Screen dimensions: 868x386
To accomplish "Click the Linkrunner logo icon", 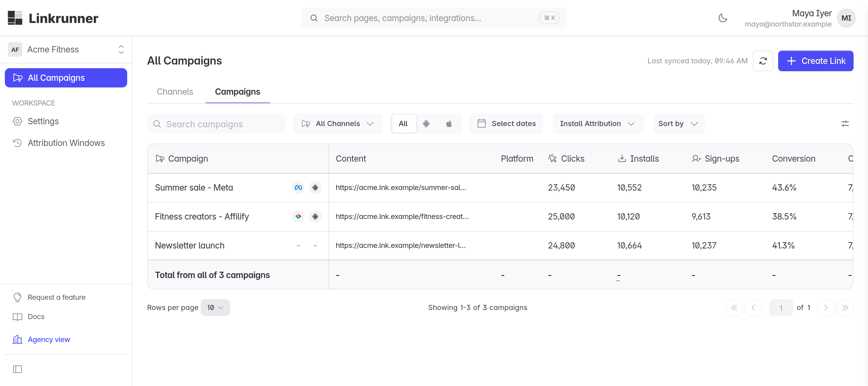I will pos(15,18).
